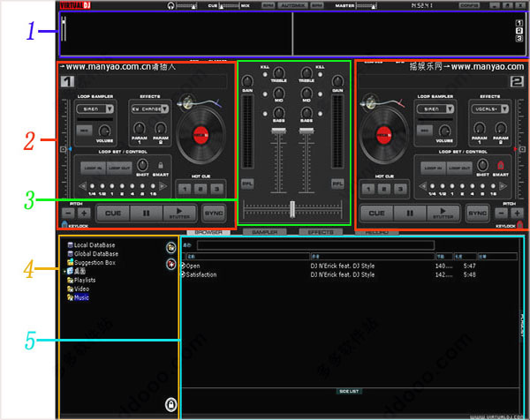This screenshot has width=530, height=420.
Task: Click deck 1 CUE button
Action: tap(113, 213)
